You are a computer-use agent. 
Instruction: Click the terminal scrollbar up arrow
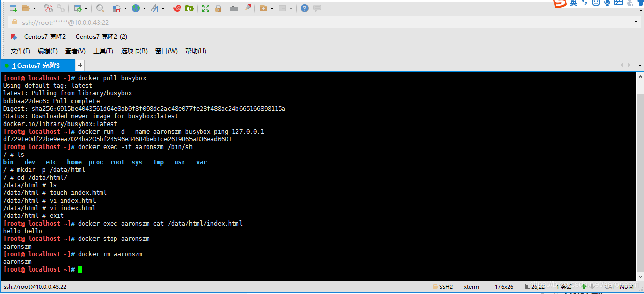point(640,76)
